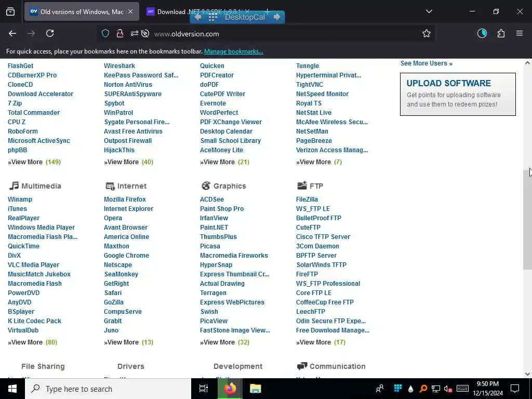
Task: Expand View More (32) graphics software
Action: (224, 342)
